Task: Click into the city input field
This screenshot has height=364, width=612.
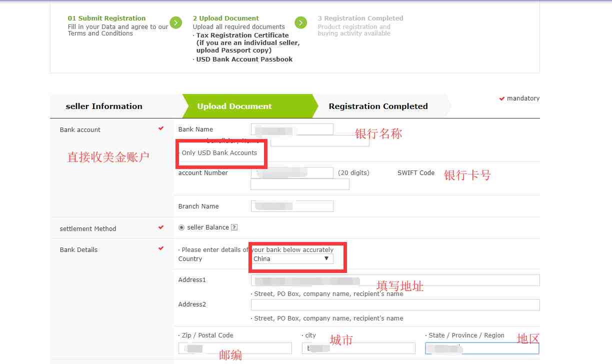Action: click(x=358, y=348)
